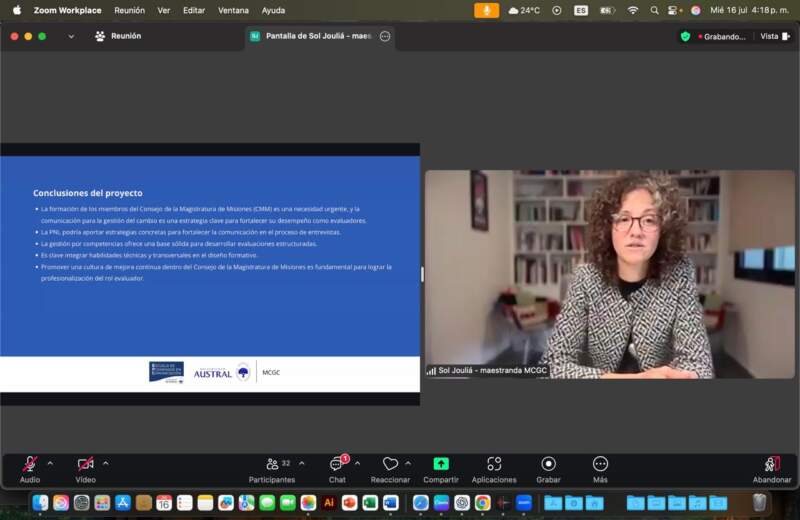Click orange microphone indicator in menu bar

pyautogui.click(x=487, y=10)
